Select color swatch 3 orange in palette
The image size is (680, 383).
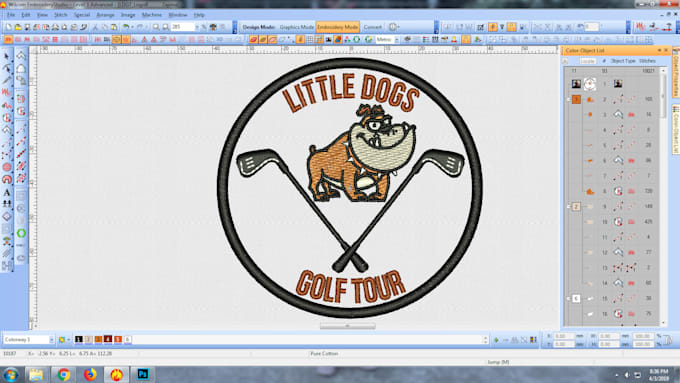pos(98,339)
